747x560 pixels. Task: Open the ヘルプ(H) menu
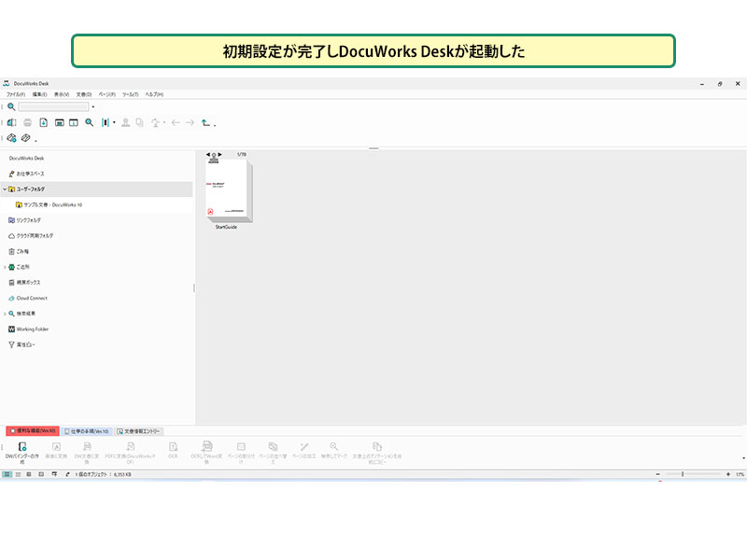(154, 94)
